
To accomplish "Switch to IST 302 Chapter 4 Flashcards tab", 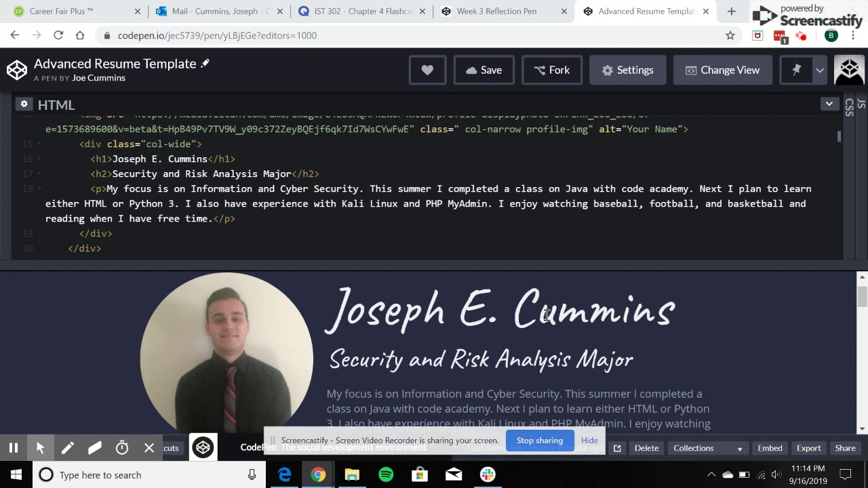I will click(x=362, y=12).
